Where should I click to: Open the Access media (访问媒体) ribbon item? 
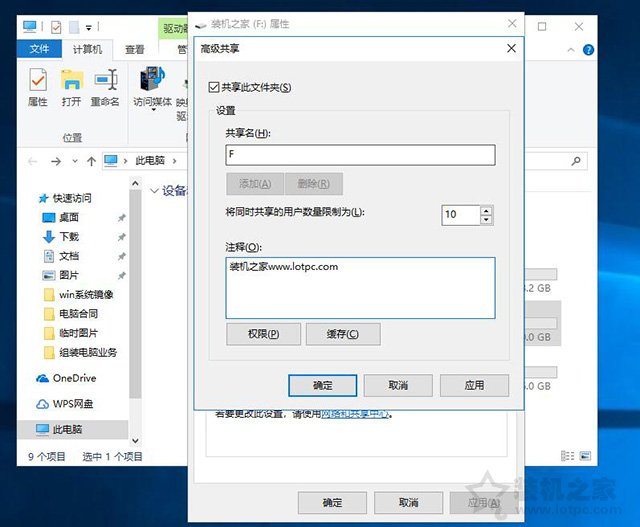point(152,88)
